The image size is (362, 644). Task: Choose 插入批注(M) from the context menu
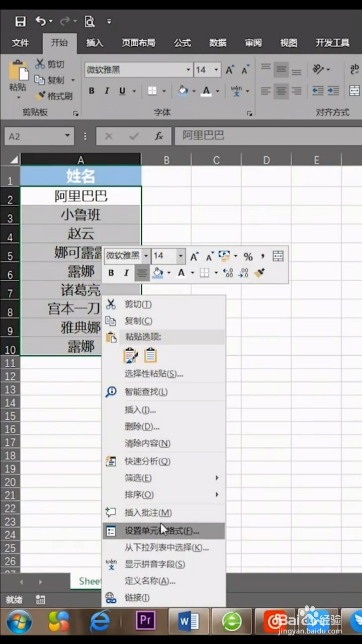coord(164,513)
